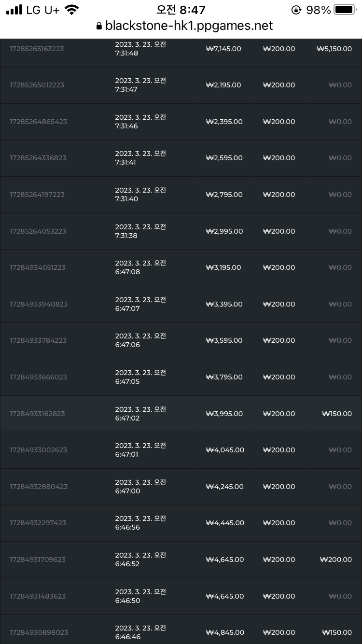This screenshot has width=362, height=644.
Task: Tap the orientation lock icon
Action: tap(296, 10)
